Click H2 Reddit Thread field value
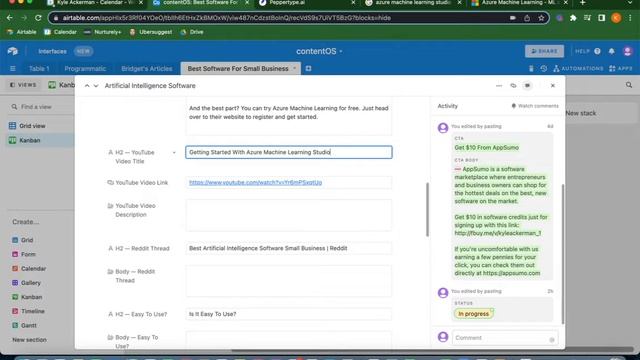 click(289, 248)
